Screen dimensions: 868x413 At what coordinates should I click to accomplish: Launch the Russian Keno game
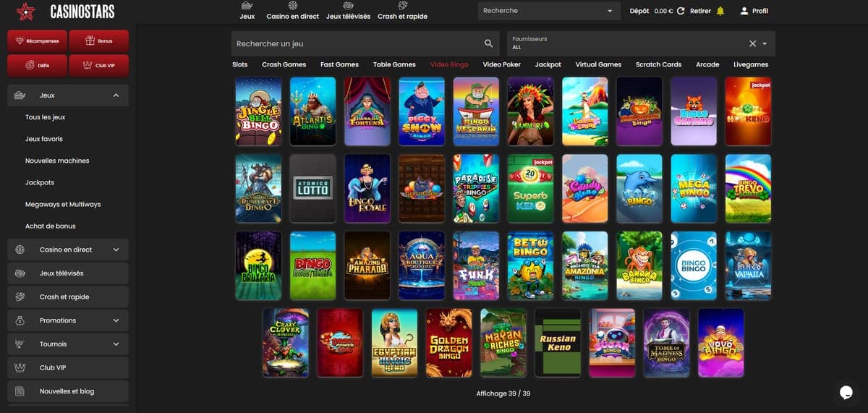click(558, 343)
